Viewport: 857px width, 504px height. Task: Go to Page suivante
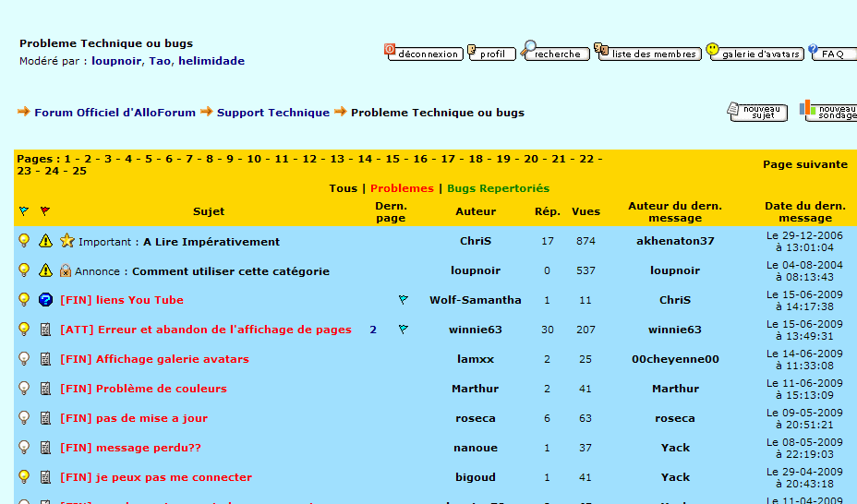804,164
